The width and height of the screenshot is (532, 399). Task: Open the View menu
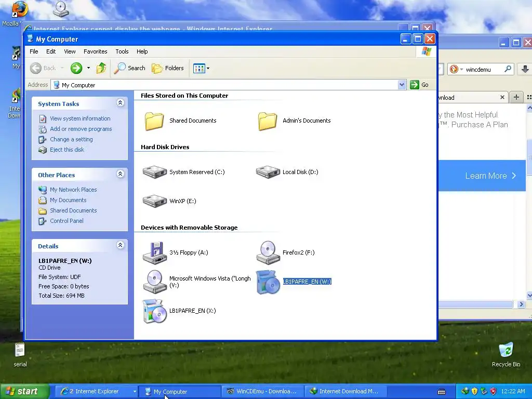click(x=70, y=51)
